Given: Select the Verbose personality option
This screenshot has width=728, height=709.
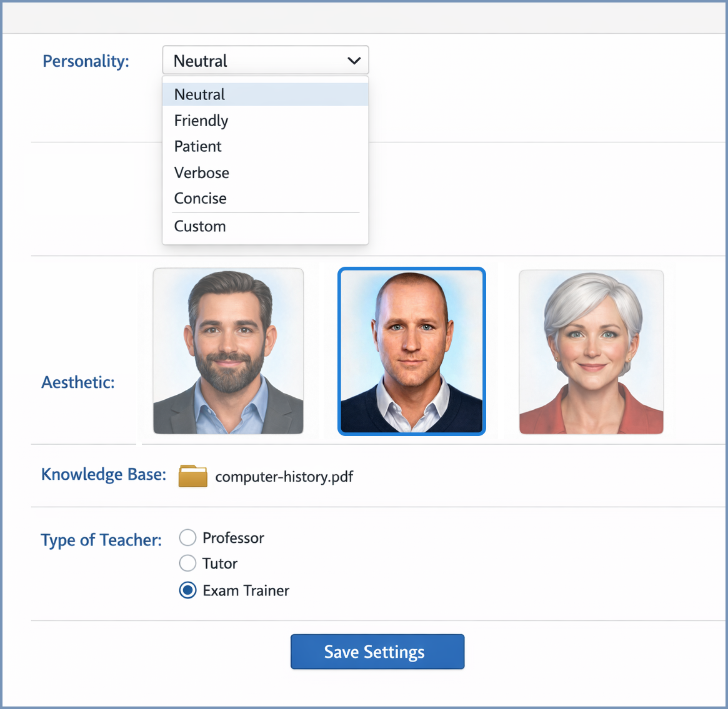Looking at the screenshot, I should (x=266, y=172).
